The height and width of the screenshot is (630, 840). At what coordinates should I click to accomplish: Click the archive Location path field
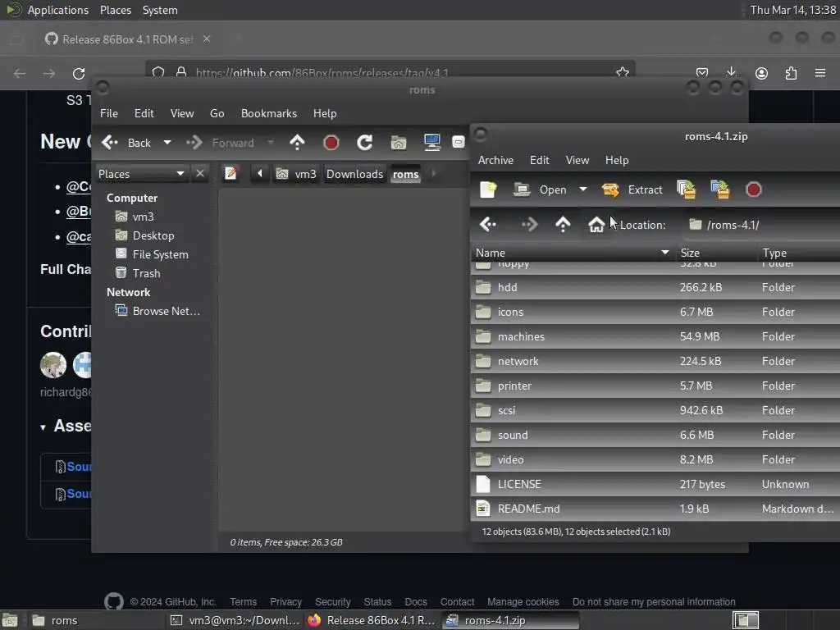pyautogui.click(x=760, y=225)
